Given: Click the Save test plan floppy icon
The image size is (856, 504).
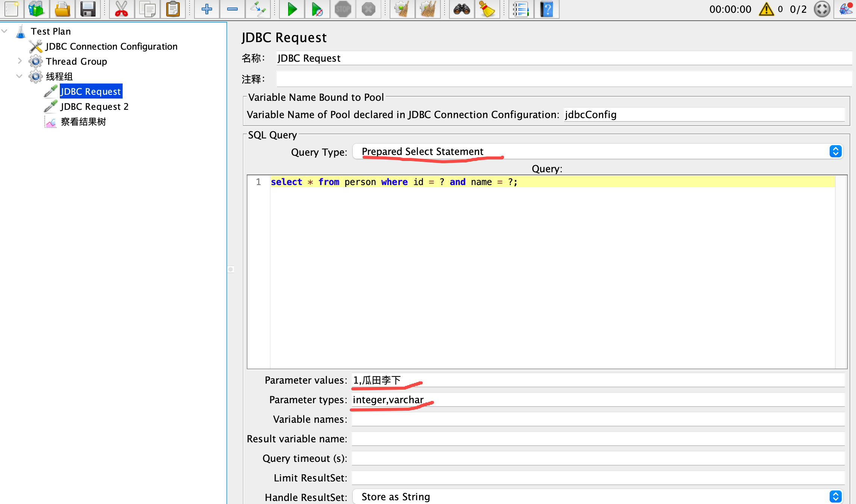Looking at the screenshot, I should tap(88, 9).
